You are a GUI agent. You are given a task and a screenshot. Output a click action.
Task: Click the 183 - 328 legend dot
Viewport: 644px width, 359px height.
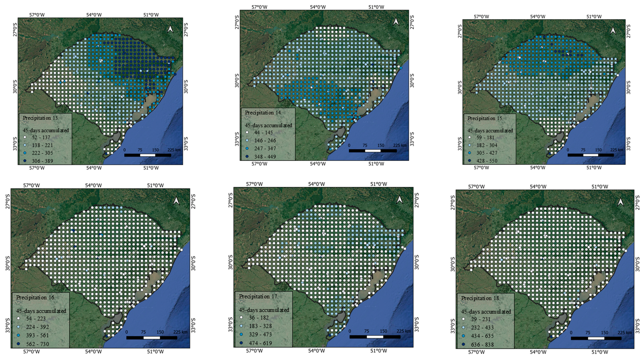tap(241, 326)
